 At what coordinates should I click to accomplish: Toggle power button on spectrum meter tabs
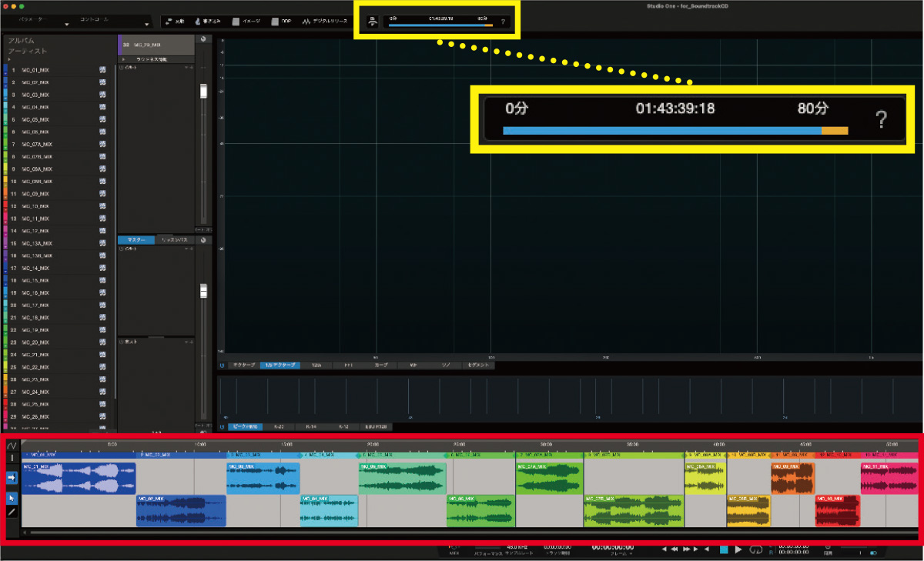pyautogui.click(x=223, y=365)
